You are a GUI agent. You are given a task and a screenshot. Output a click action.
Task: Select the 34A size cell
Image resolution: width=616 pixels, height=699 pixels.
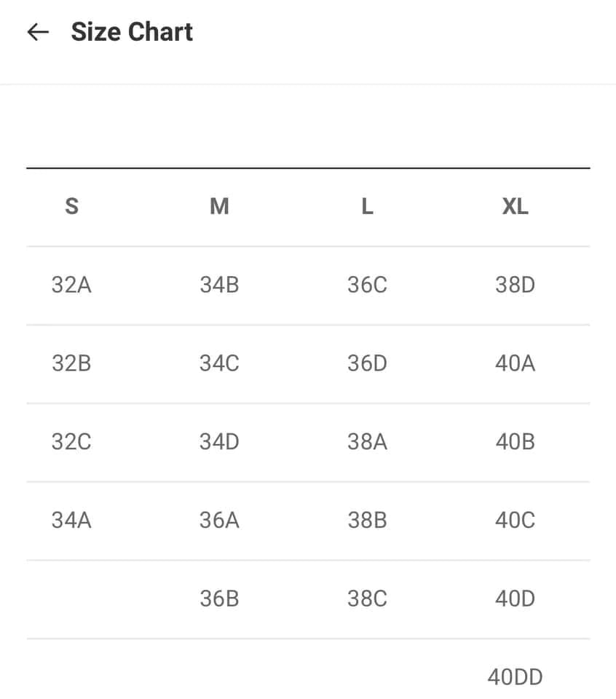(x=71, y=521)
